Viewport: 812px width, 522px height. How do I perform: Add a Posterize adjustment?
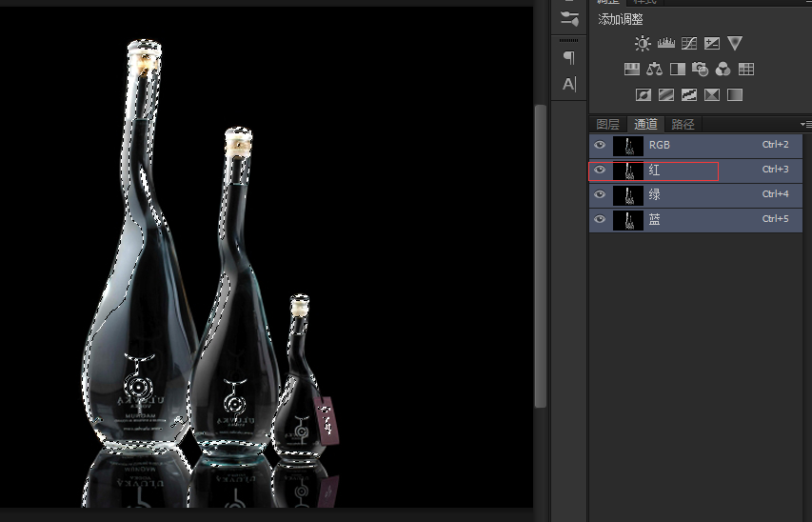click(666, 95)
